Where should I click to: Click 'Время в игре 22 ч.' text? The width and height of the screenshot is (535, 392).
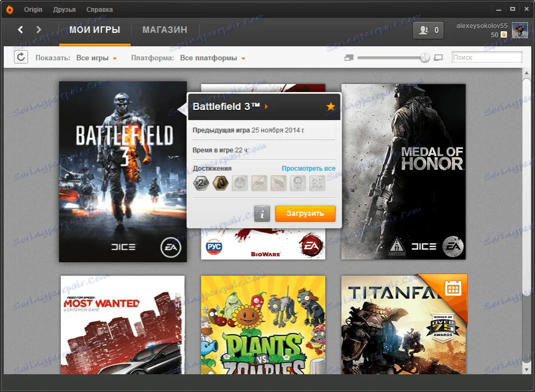point(221,150)
